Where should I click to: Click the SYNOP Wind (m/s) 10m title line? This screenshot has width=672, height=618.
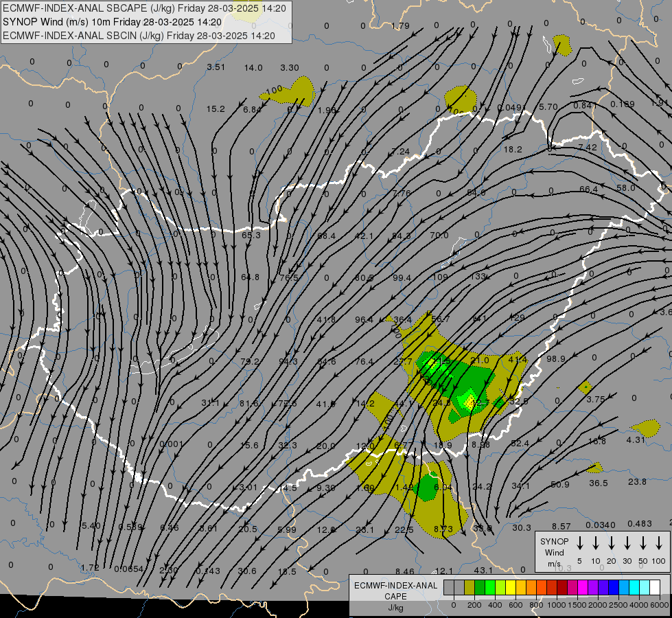coord(113,22)
